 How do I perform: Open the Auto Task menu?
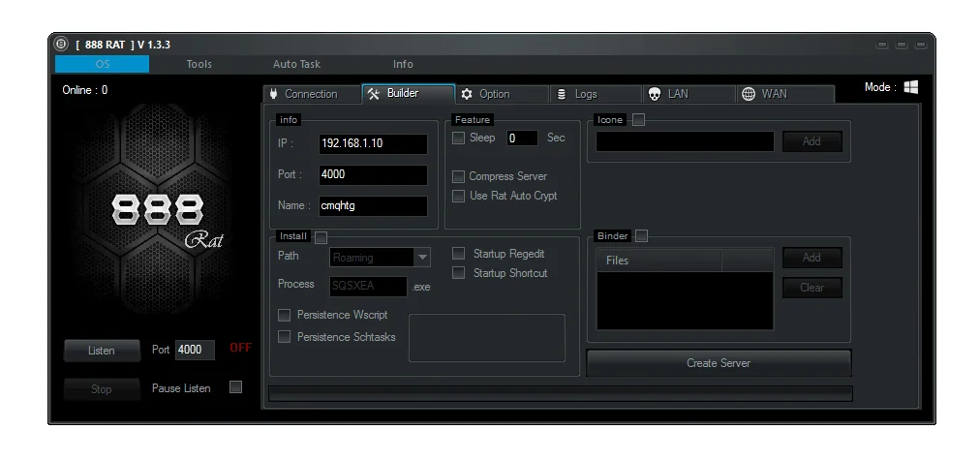click(296, 64)
